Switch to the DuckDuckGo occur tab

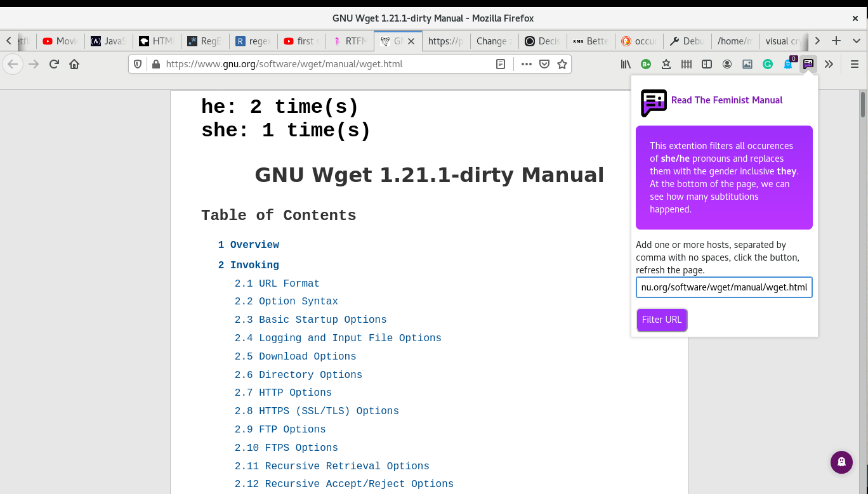click(639, 41)
